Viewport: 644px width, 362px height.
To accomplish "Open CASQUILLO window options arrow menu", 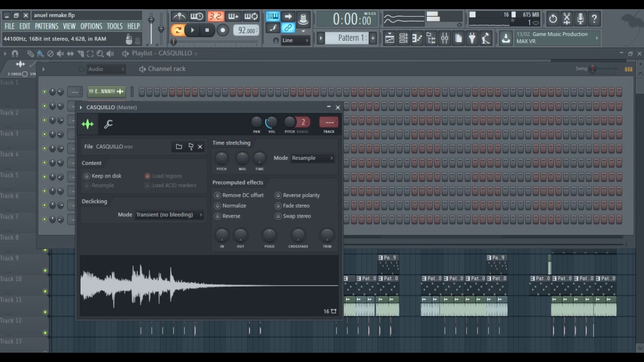I will tap(81, 107).
